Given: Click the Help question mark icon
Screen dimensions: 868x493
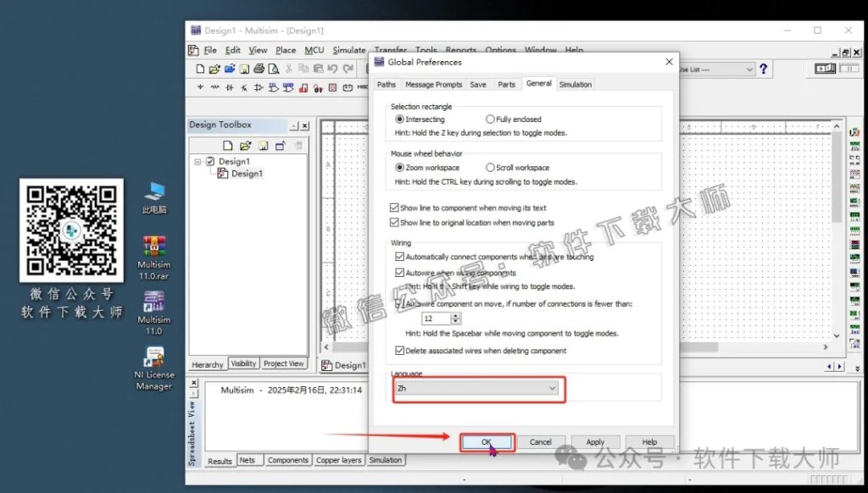Looking at the screenshot, I should tap(764, 69).
